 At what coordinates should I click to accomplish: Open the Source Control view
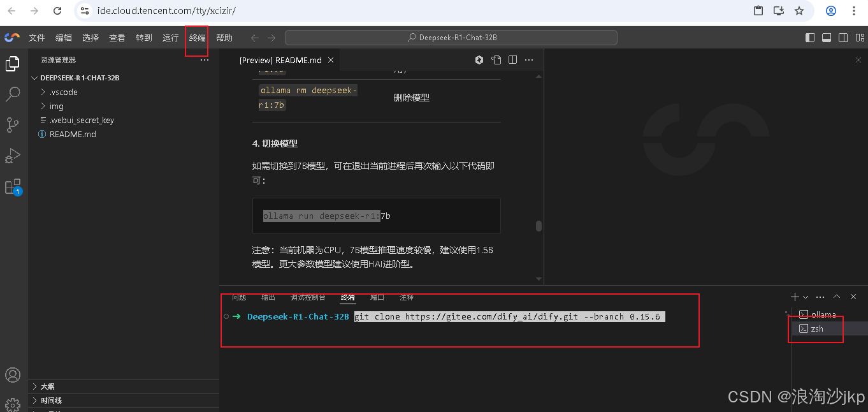pyautogui.click(x=12, y=124)
